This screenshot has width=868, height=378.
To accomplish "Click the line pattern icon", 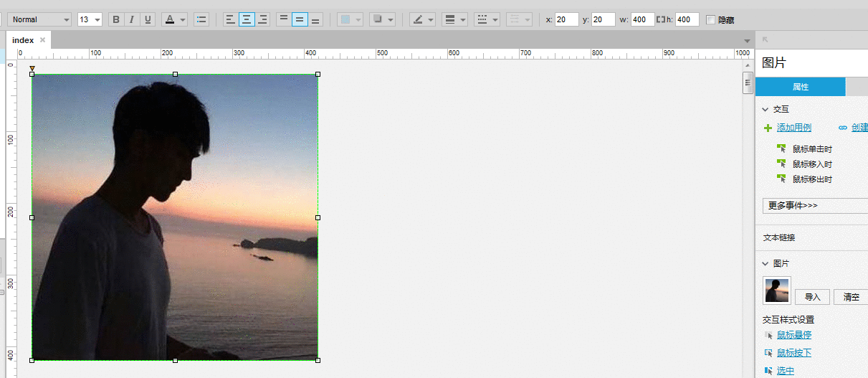I will click(x=482, y=19).
